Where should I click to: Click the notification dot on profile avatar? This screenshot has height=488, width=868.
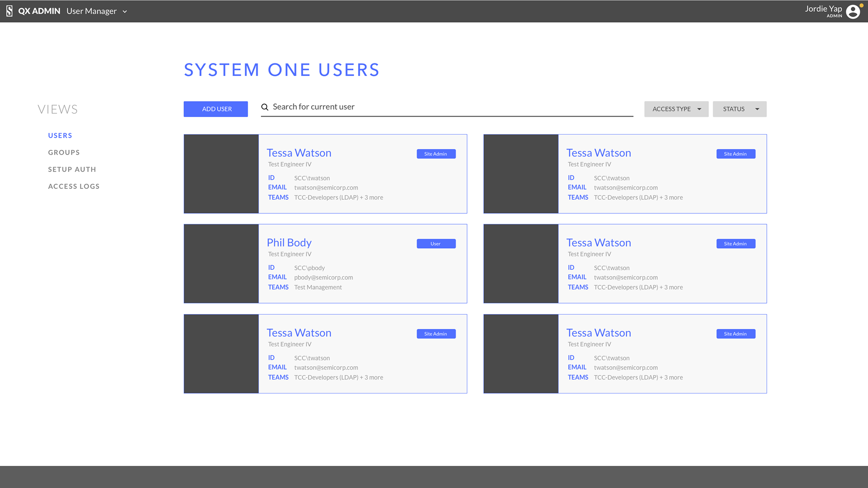tap(862, 5)
